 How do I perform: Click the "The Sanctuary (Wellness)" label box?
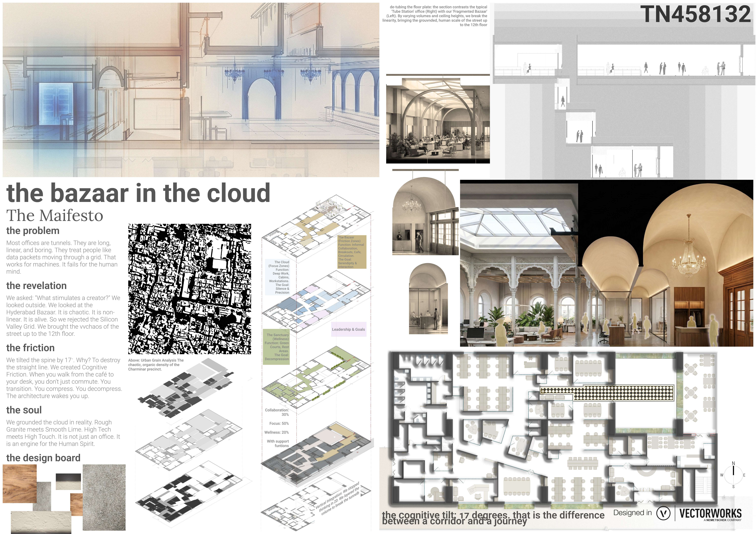(x=276, y=347)
